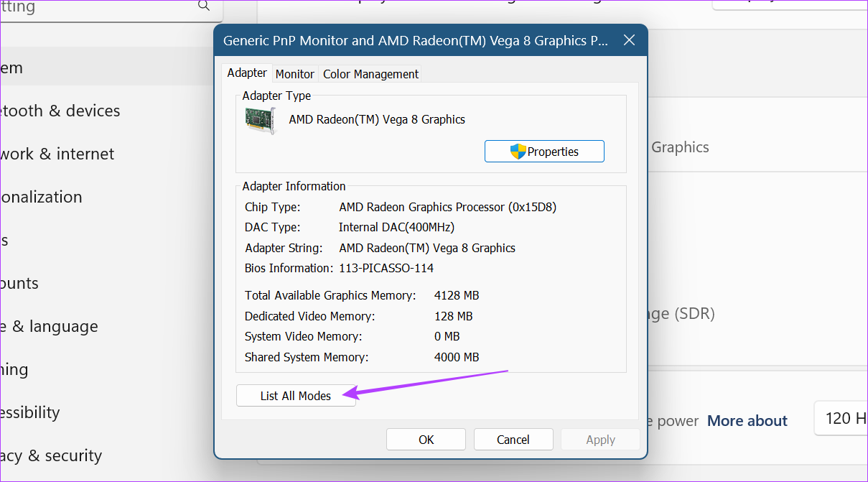This screenshot has width=868, height=482.
Task: Click the dialog title 'Generic PnP Monitor and AMD Radeon'
Action: 416,41
